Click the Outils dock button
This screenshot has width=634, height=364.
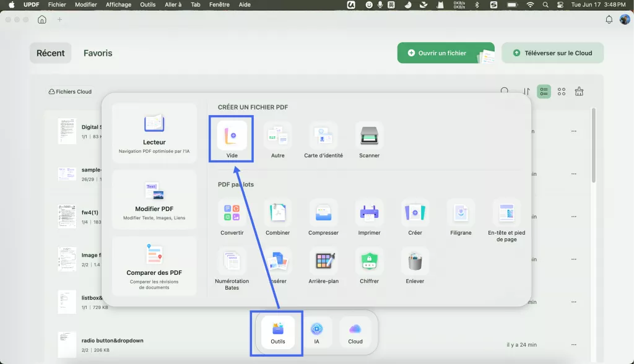(x=278, y=333)
